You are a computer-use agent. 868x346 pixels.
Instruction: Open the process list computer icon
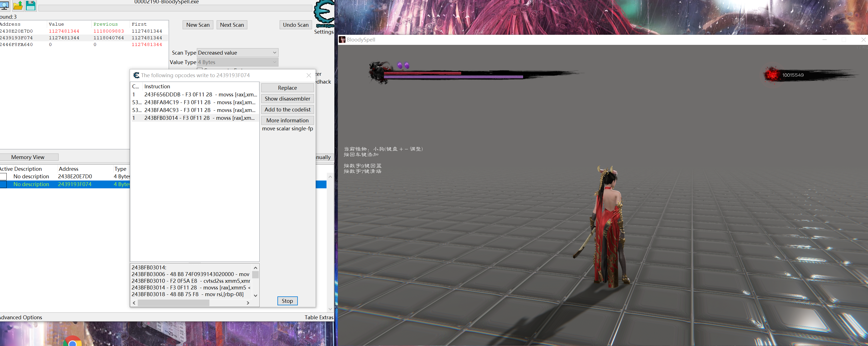(x=4, y=5)
